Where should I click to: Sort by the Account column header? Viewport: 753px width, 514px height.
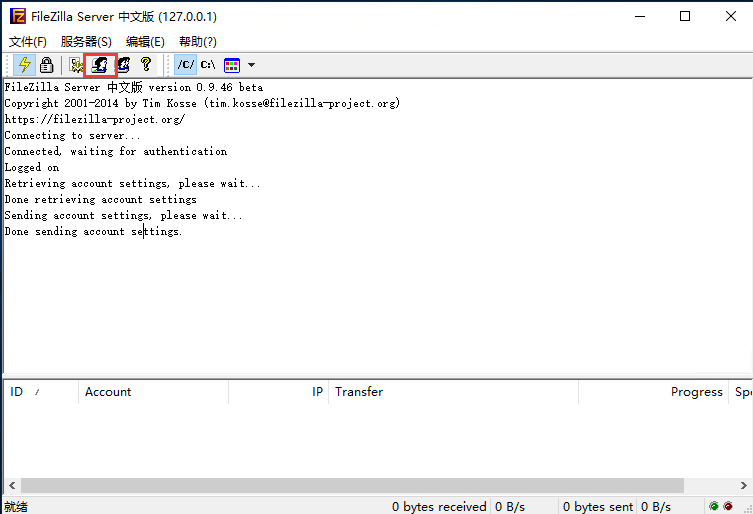[153, 392]
